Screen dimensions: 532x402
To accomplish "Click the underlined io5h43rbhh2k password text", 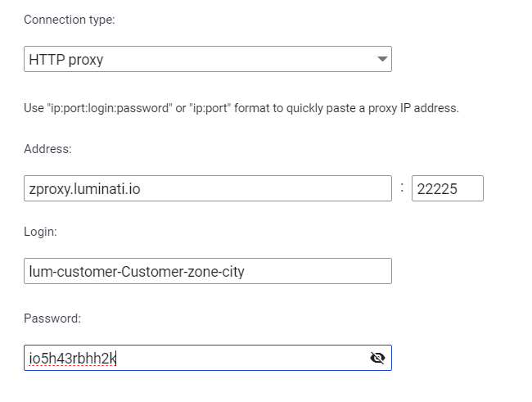I will (73, 359).
